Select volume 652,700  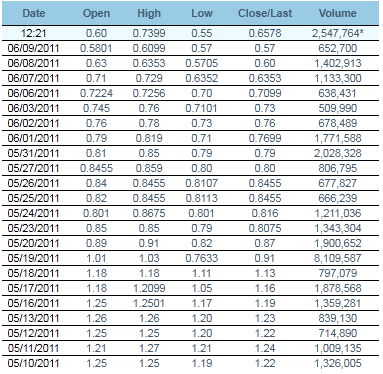pos(338,48)
